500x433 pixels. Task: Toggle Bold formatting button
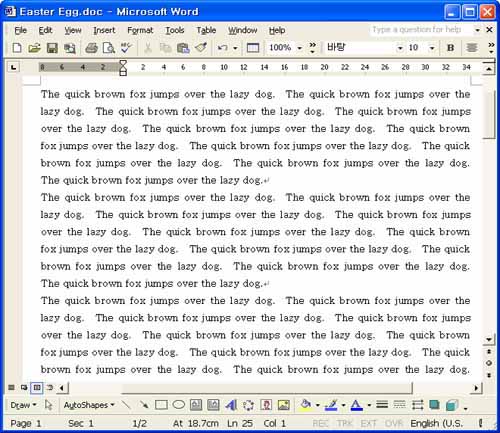point(450,48)
